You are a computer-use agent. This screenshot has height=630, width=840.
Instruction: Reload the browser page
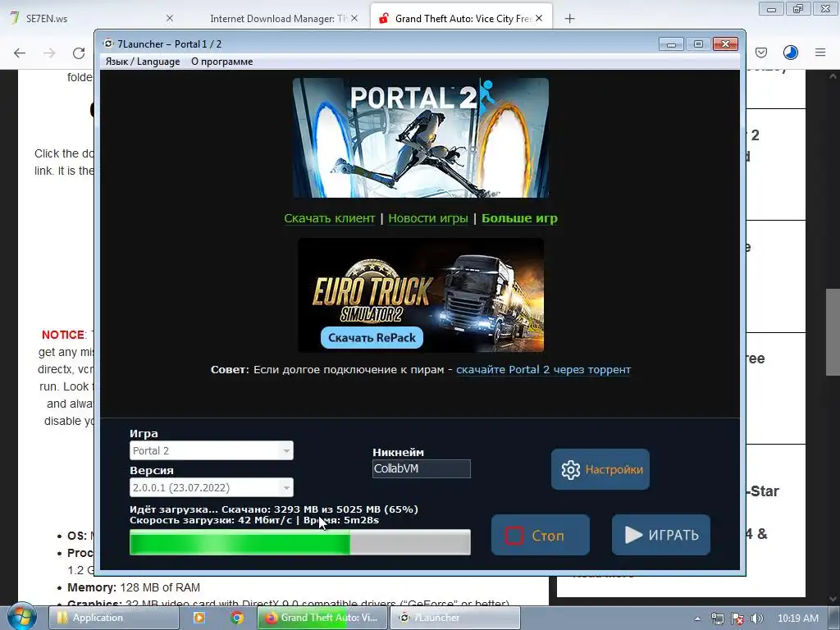coord(79,52)
